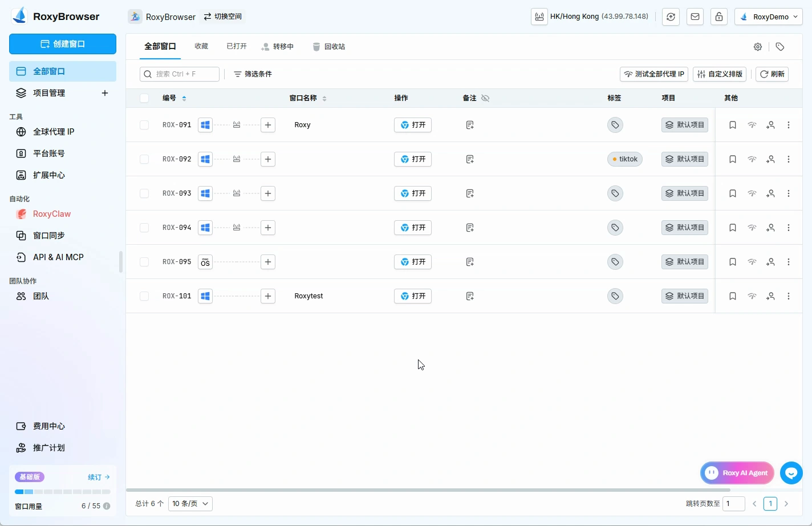Open the more options menu for ROX-091
The image size is (812, 526).
(x=789, y=125)
